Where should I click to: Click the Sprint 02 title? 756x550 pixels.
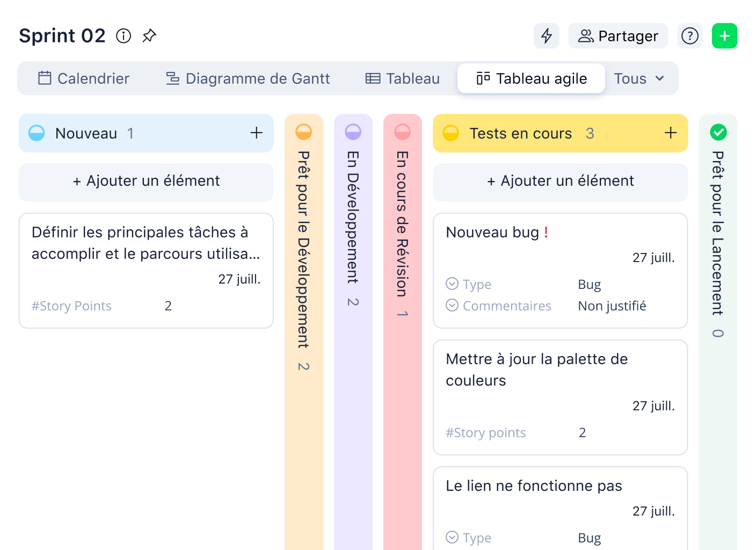pyautogui.click(x=62, y=36)
